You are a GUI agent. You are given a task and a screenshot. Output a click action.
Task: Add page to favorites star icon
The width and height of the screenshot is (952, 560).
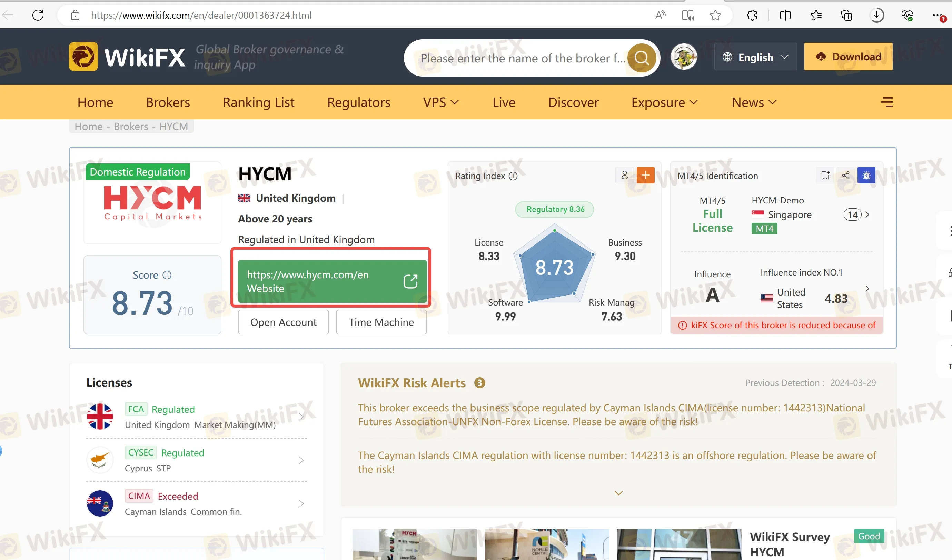(x=715, y=15)
